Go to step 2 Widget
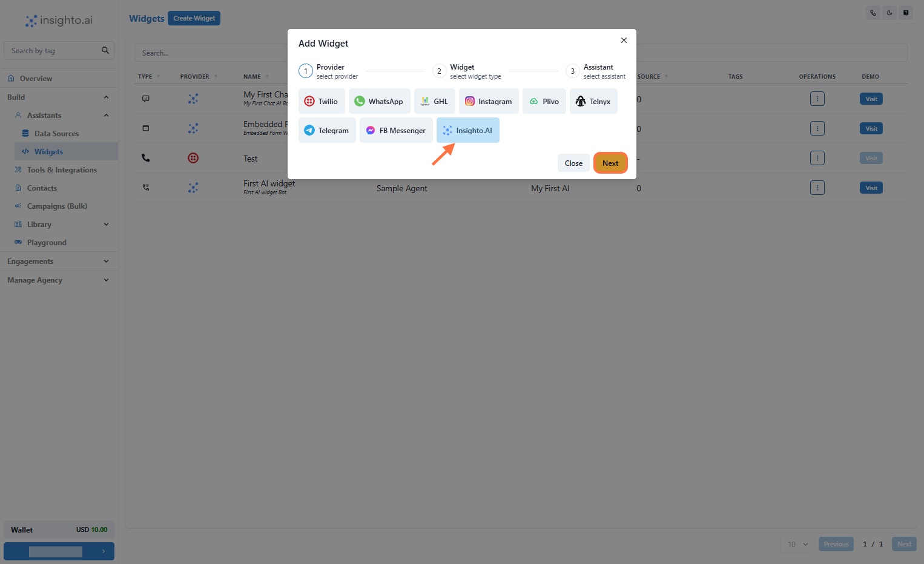Screen dimensions: 924x564 (467, 71)
